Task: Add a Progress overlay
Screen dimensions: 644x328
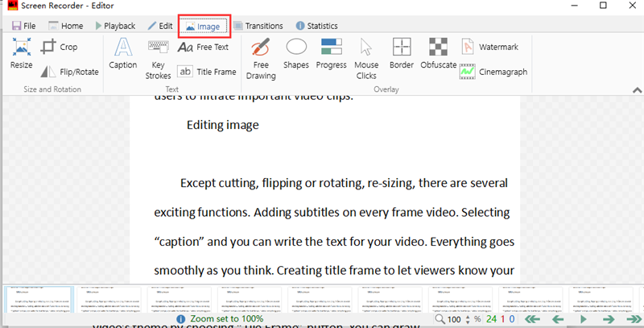Action: pos(332,53)
